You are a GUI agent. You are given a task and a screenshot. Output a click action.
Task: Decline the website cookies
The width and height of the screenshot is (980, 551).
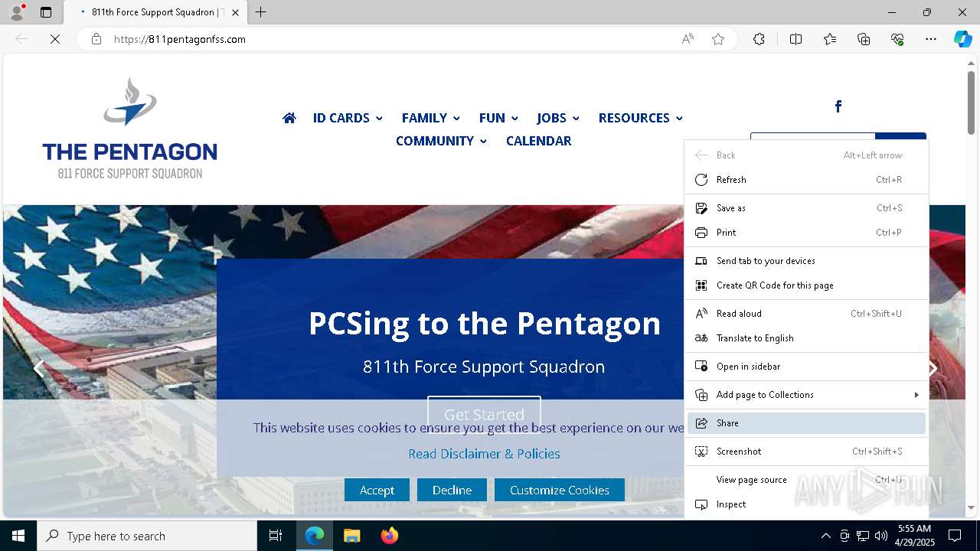tap(452, 490)
